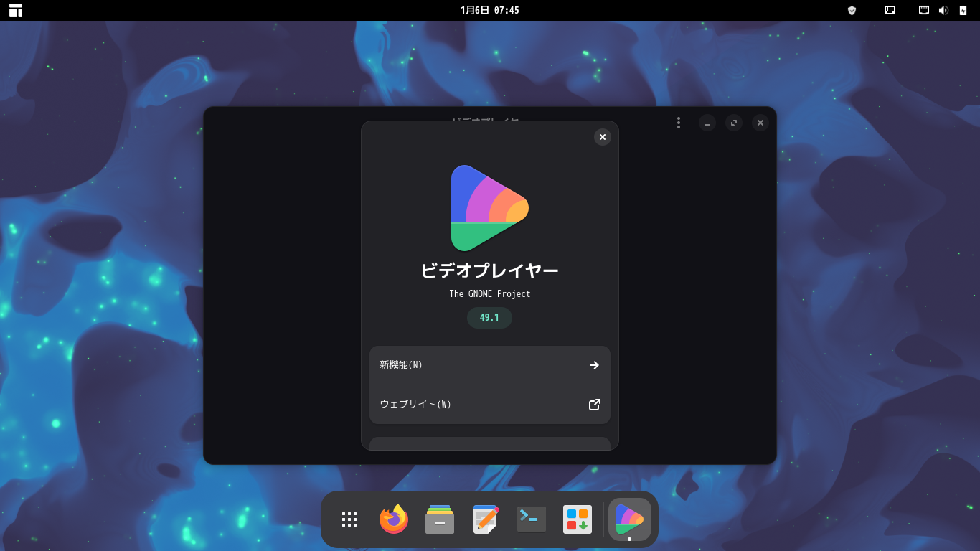This screenshot has width=980, height=551.
Task: Launch Text Editor from the dock
Action: click(485, 519)
